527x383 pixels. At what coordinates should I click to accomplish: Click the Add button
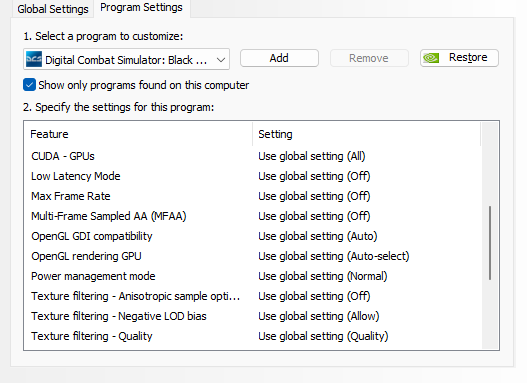click(279, 58)
